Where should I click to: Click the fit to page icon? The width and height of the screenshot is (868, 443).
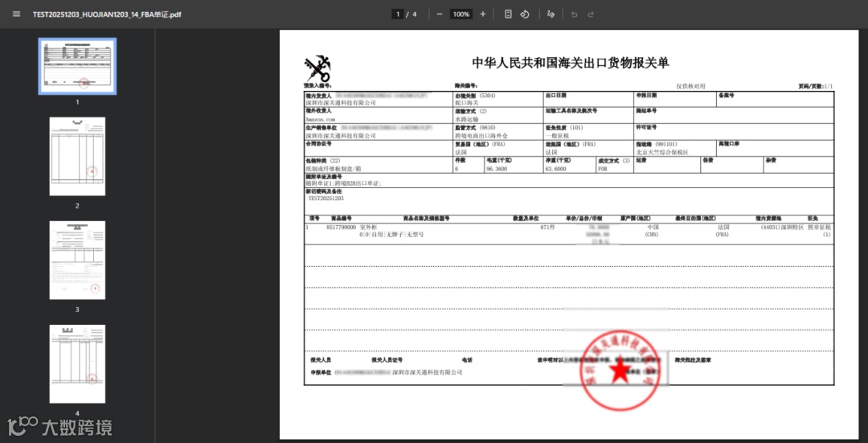[508, 14]
